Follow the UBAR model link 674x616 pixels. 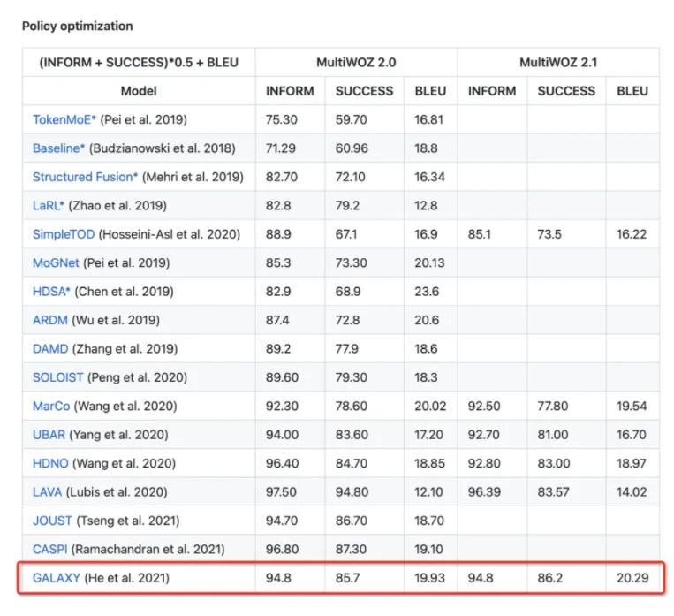[x=50, y=435]
